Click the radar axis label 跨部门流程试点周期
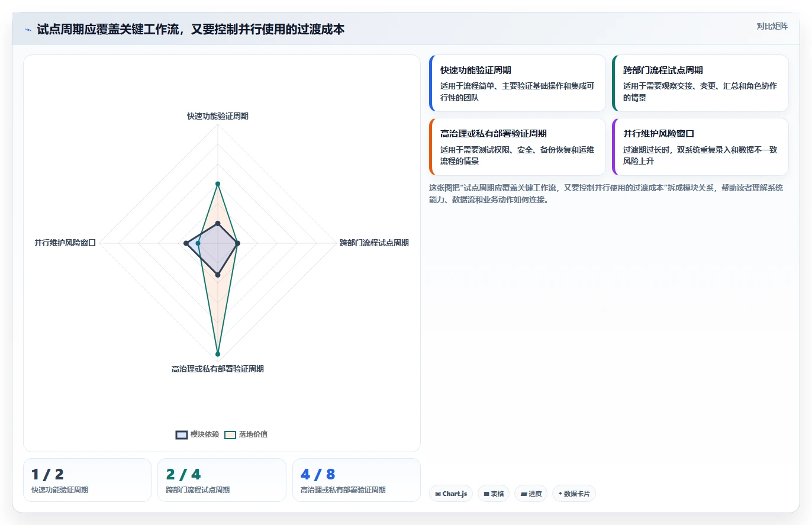The height and width of the screenshot is (525, 812). pyautogui.click(x=374, y=243)
